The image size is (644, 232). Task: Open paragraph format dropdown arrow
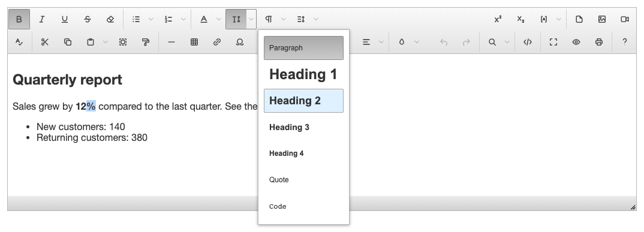pos(284,19)
